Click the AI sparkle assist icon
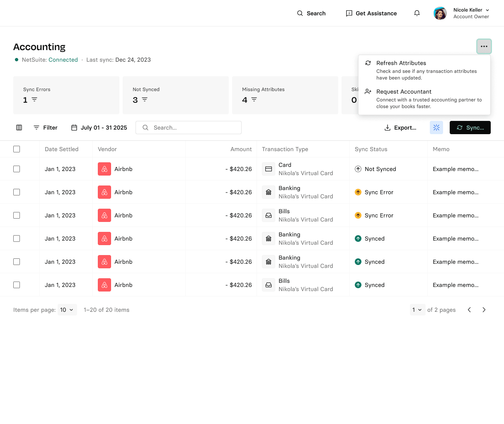The image size is (504, 424). click(436, 128)
